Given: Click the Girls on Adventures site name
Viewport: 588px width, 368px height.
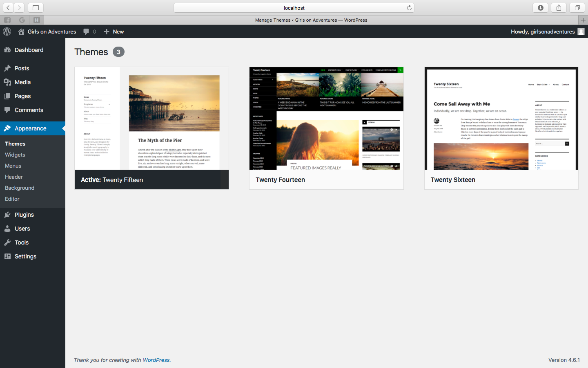Looking at the screenshot, I should tap(52, 31).
